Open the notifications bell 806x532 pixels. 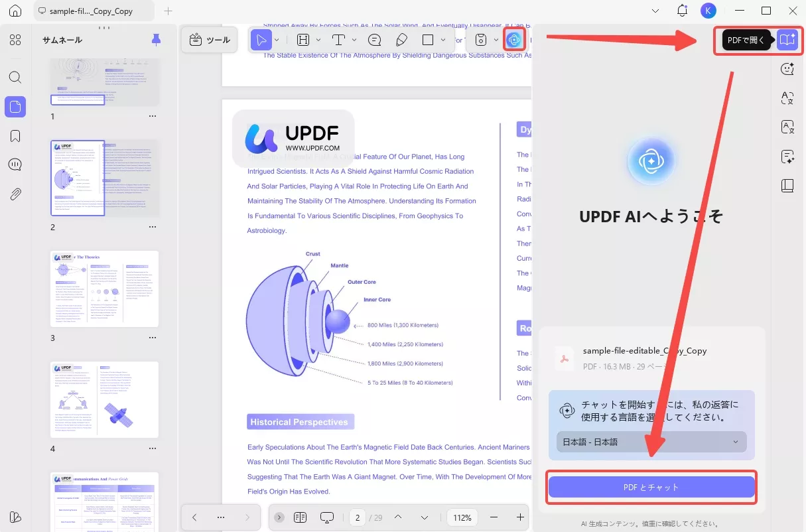[x=682, y=11]
